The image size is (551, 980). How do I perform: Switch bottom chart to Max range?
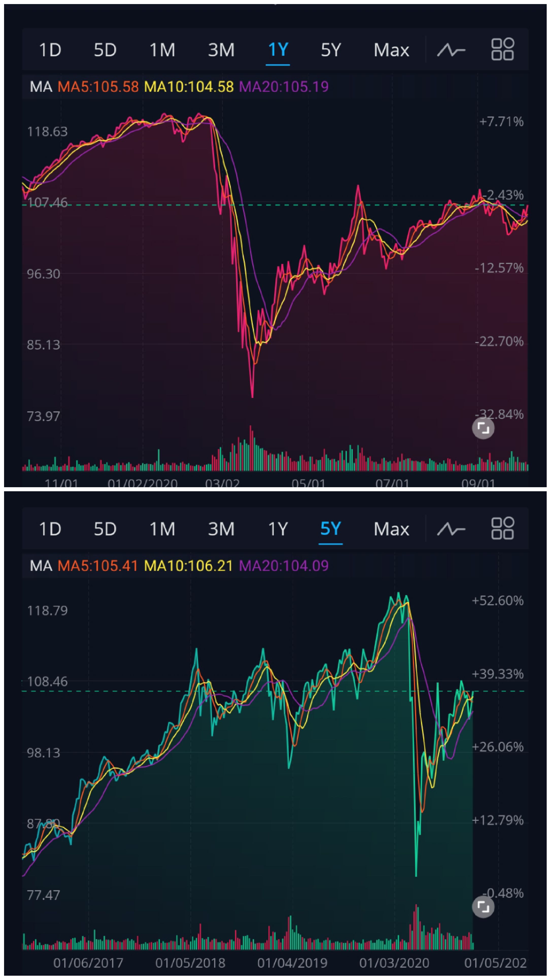click(391, 529)
